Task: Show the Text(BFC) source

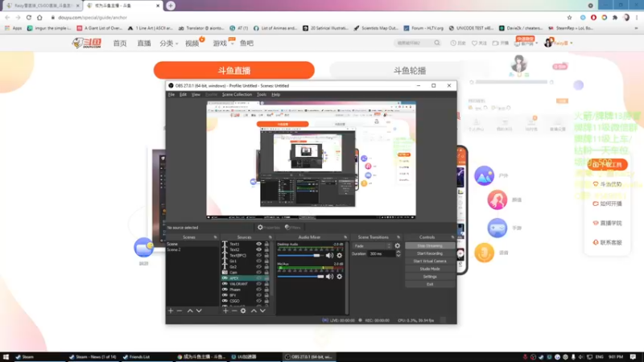Action: click(258, 255)
